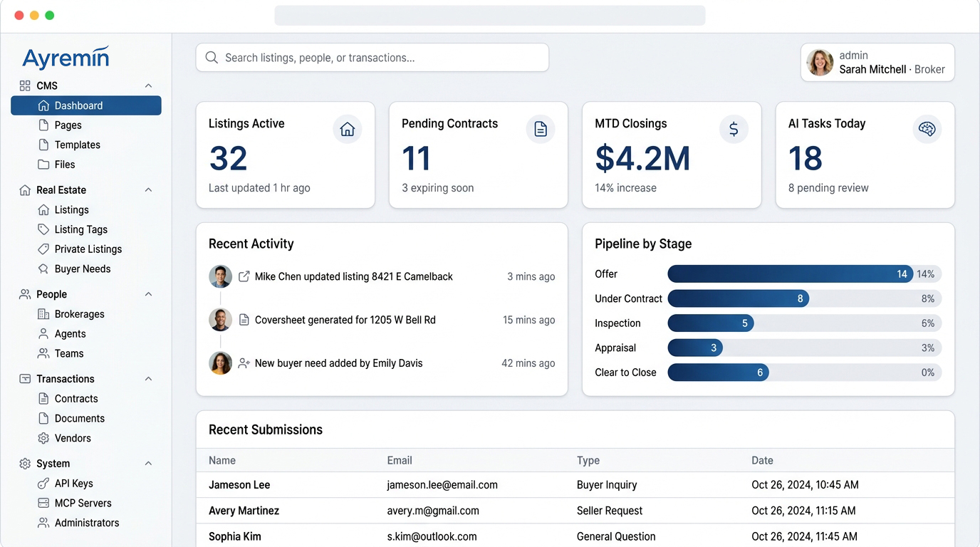
Task: Click the Transactions section icon in sidebar
Action: (x=25, y=379)
